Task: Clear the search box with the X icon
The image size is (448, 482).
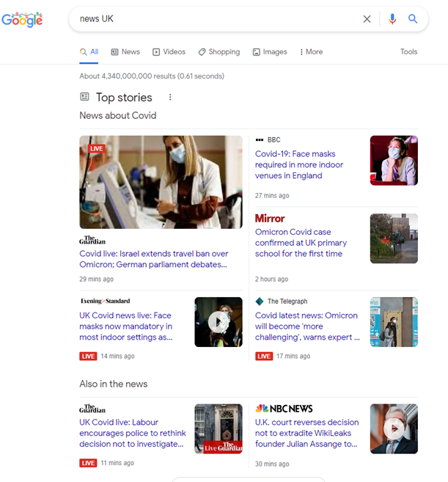Action: [367, 19]
